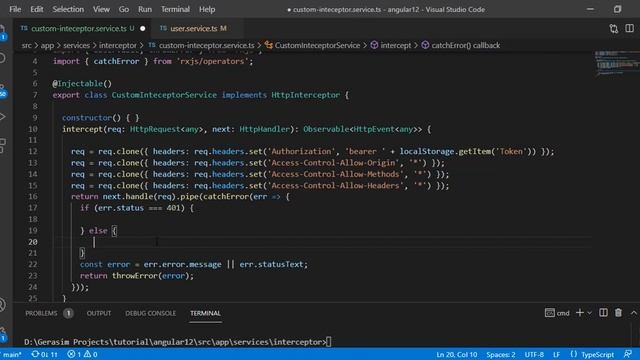Click 'err.statusText' on line 22
Viewport: 640px width, 360px height.
tap(273, 264)
